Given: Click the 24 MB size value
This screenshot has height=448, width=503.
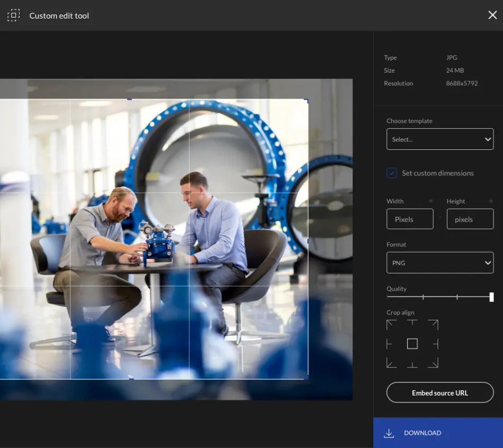Looking at the screenshot, I should (x=455, y=70).
